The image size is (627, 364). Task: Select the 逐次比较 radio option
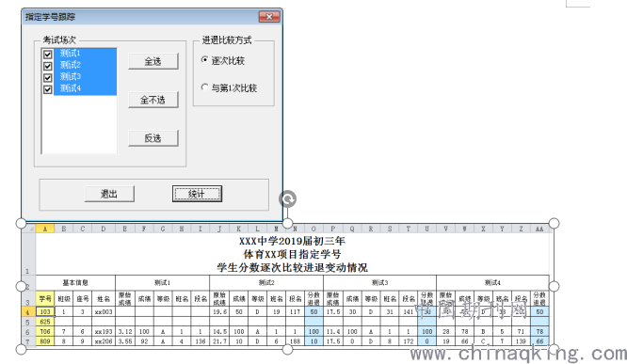coord(204,60)
